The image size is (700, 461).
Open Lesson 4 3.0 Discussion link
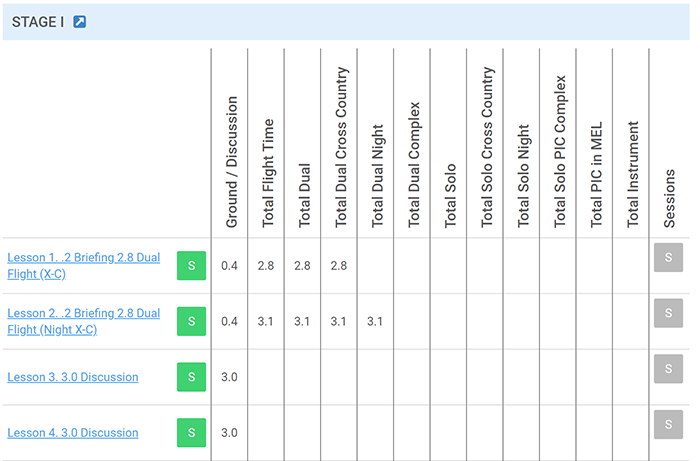tap(73, 433)
